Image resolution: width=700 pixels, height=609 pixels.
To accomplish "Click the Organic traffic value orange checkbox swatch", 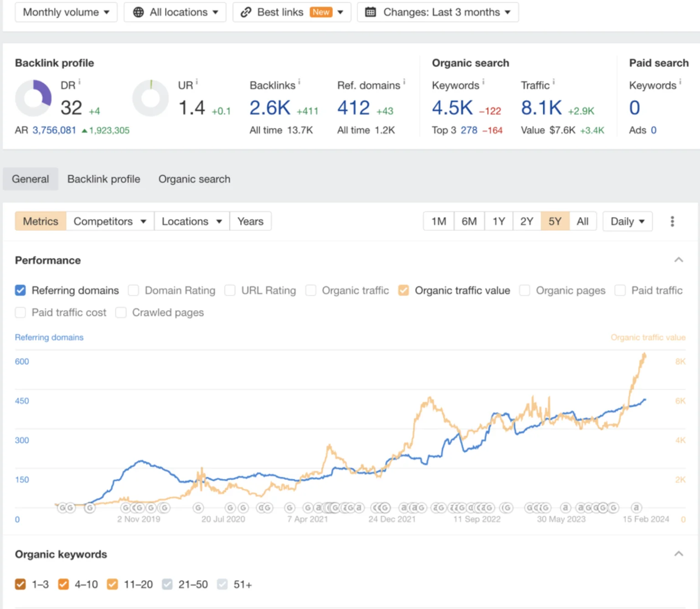I will point(403,290).
